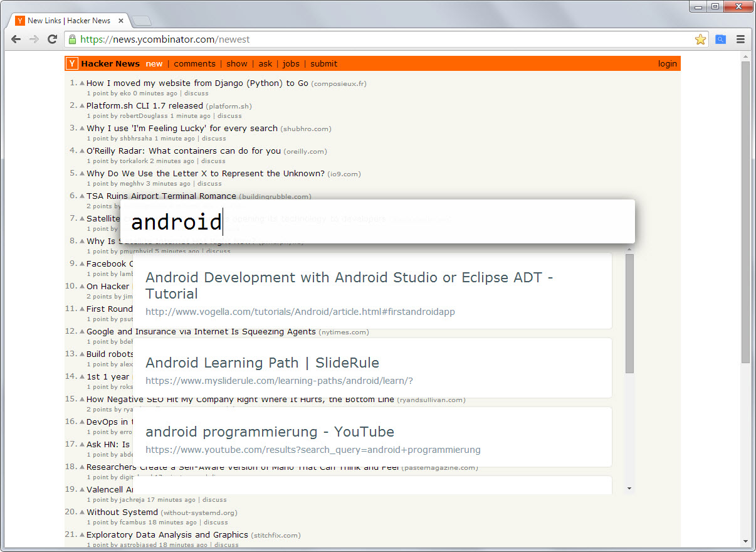Click the mysliderule.com URL text

click(279, 381)
